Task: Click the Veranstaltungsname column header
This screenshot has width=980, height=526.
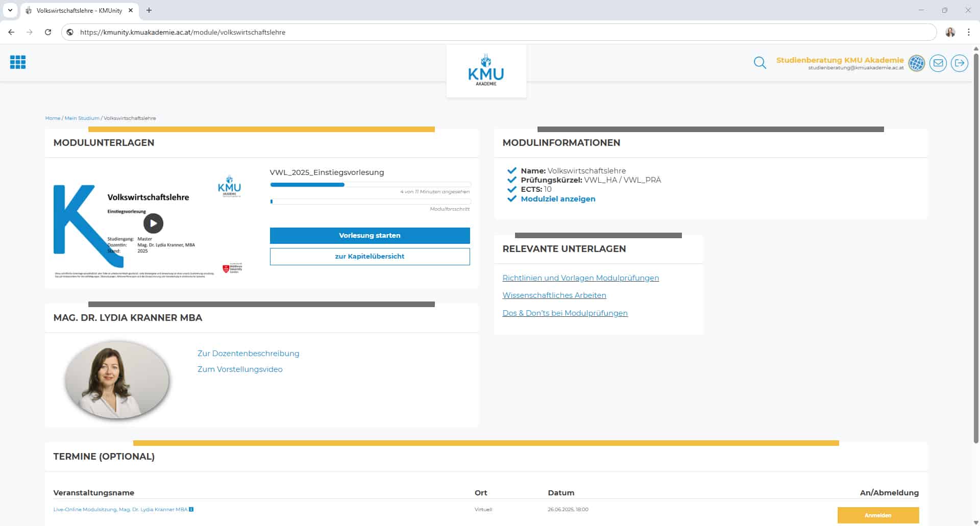Action: pos(93,493)
